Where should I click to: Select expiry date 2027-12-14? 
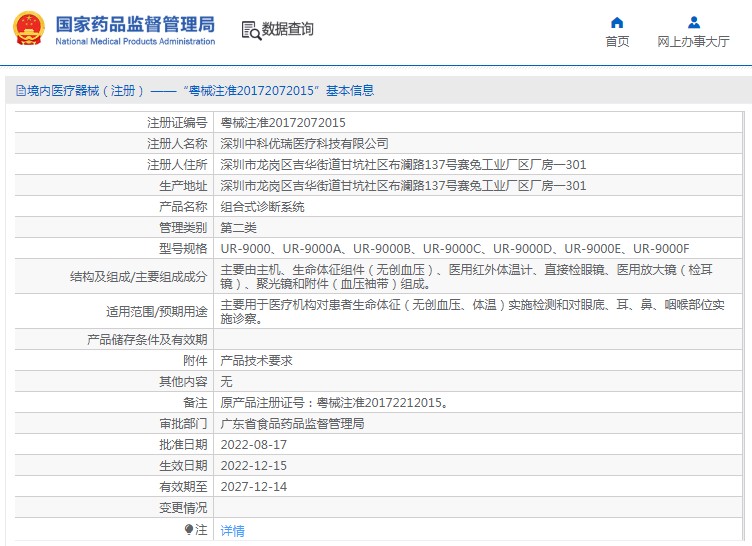pyautogui.click(x=254, y=487)
